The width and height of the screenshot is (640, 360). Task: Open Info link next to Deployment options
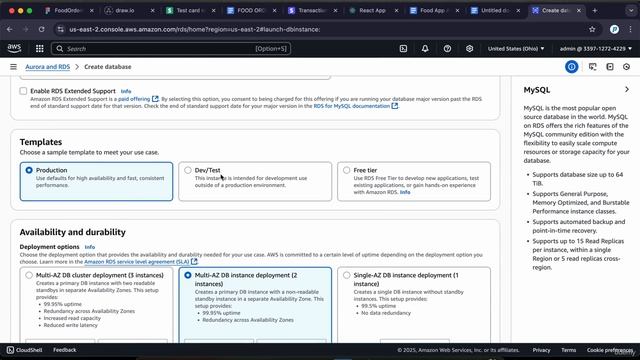tap(90, 247)
